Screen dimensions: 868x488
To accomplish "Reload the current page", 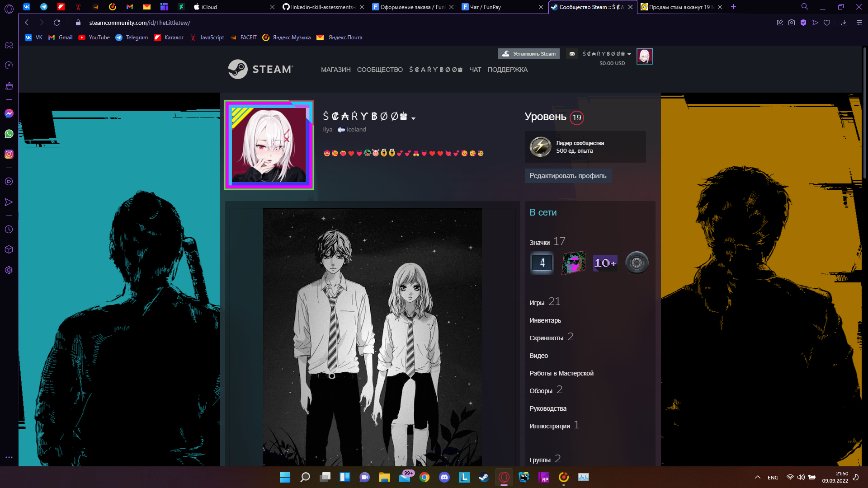I will [57, 23].
